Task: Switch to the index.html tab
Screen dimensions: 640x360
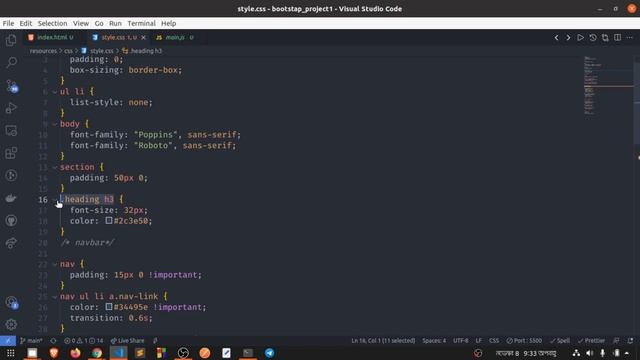Action: tap(53, 38)
